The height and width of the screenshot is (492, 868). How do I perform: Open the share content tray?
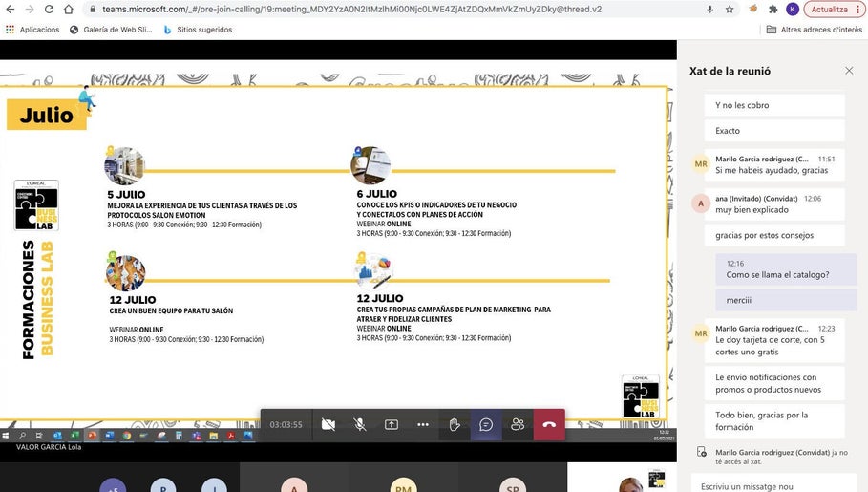click(392, 424)
